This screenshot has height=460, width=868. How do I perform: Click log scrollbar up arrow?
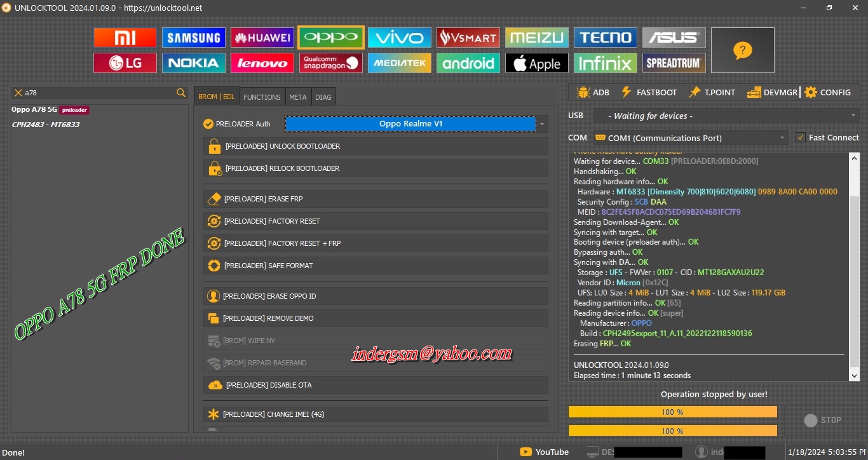(855, 158)
